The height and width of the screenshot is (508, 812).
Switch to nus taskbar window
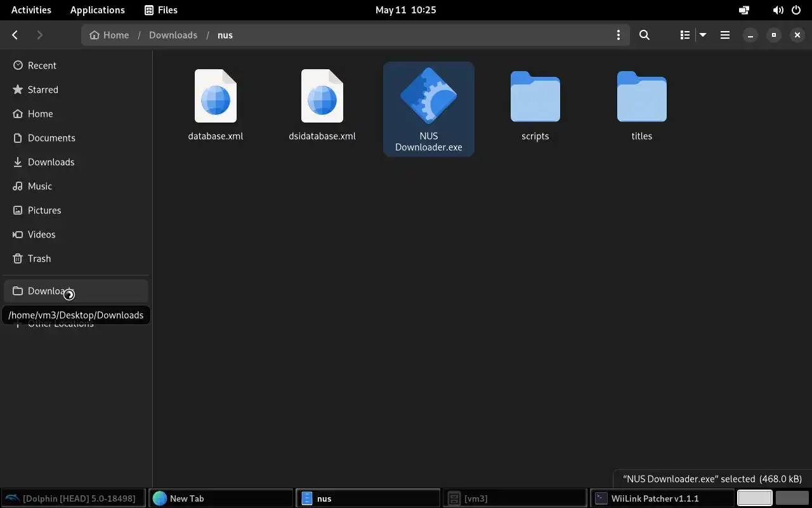click(368, 498)
